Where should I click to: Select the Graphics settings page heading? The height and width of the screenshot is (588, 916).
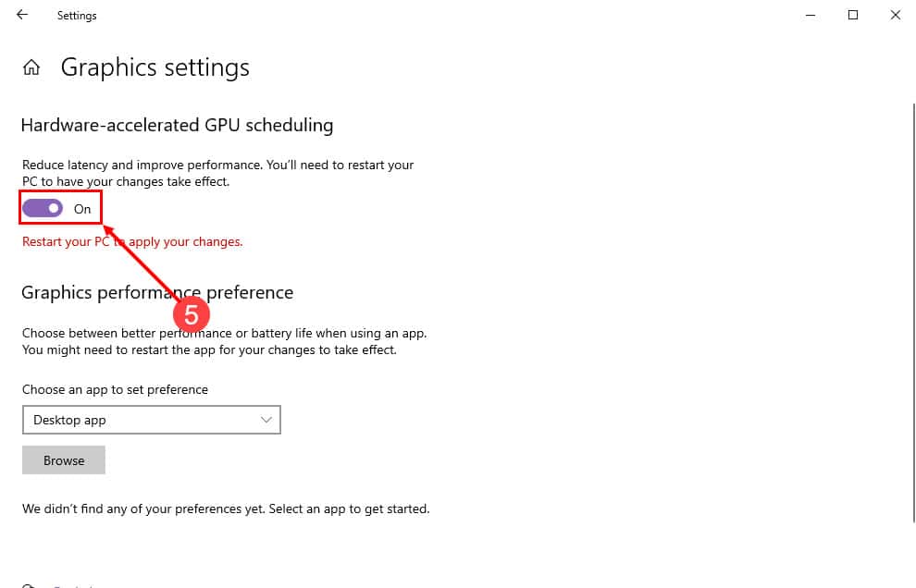click(155, 67)
